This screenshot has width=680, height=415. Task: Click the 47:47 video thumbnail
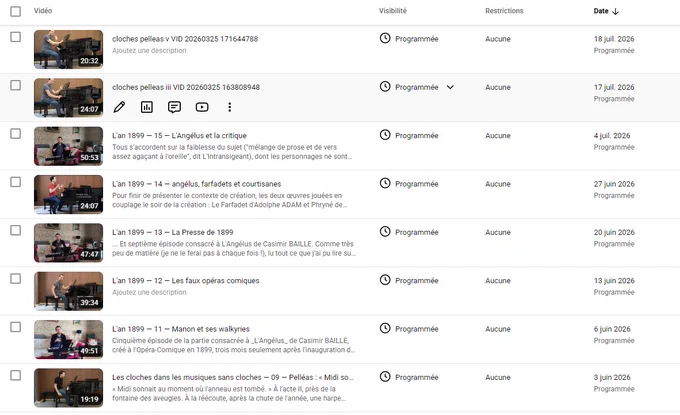tap(69, 243)
